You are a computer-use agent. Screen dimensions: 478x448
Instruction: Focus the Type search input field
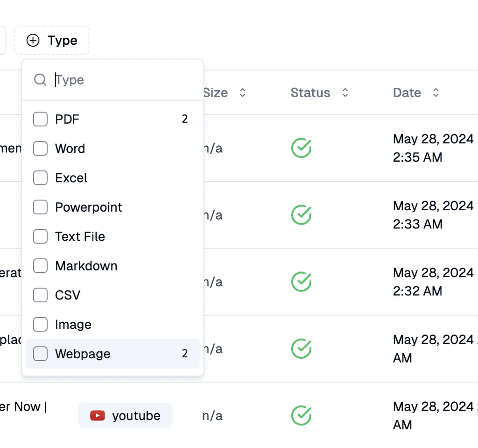pyautogui.click(x=121, y=80)
